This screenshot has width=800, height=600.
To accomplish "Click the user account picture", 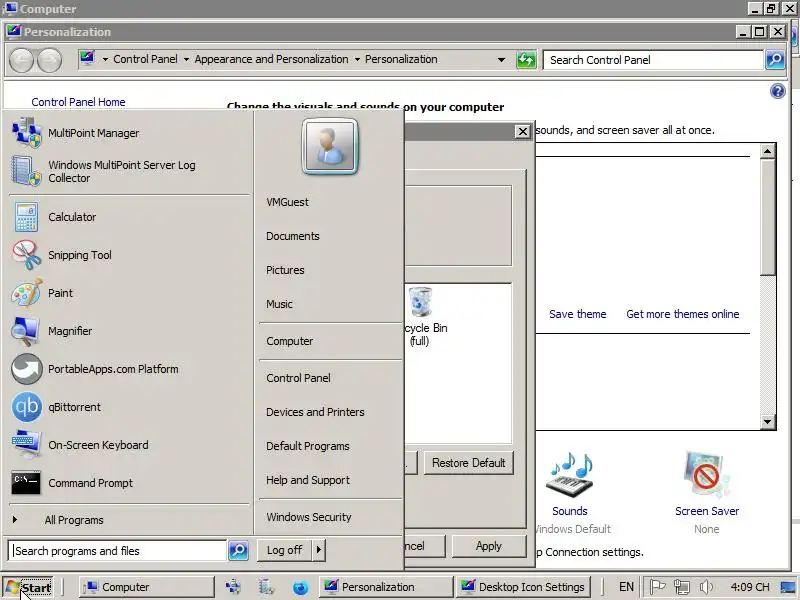I will 330,147.
